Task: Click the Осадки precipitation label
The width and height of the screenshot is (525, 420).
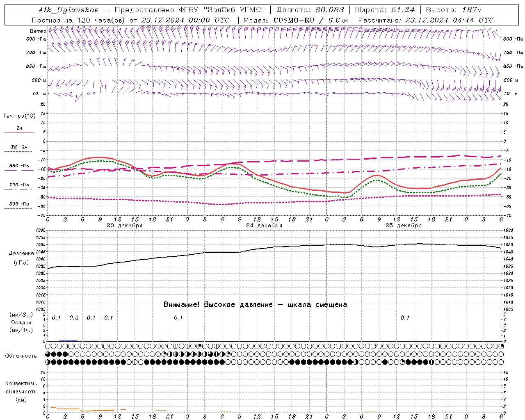Action: (21, 322)
